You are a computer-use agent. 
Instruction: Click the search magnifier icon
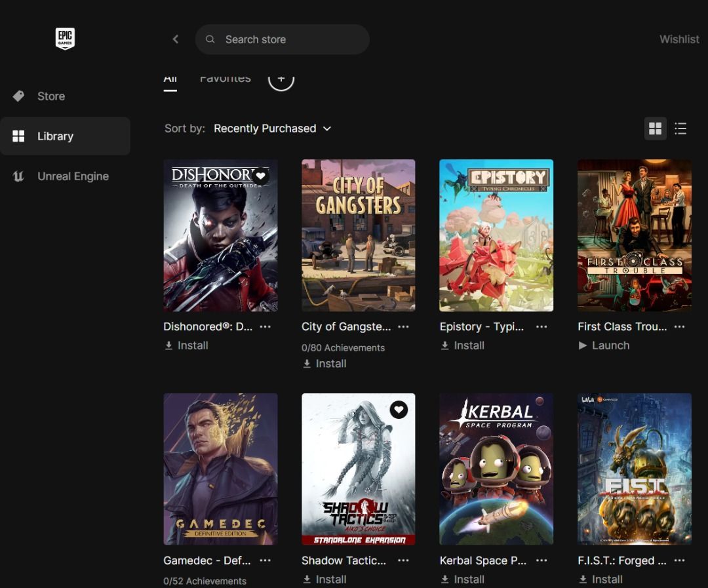coord(210,39)
